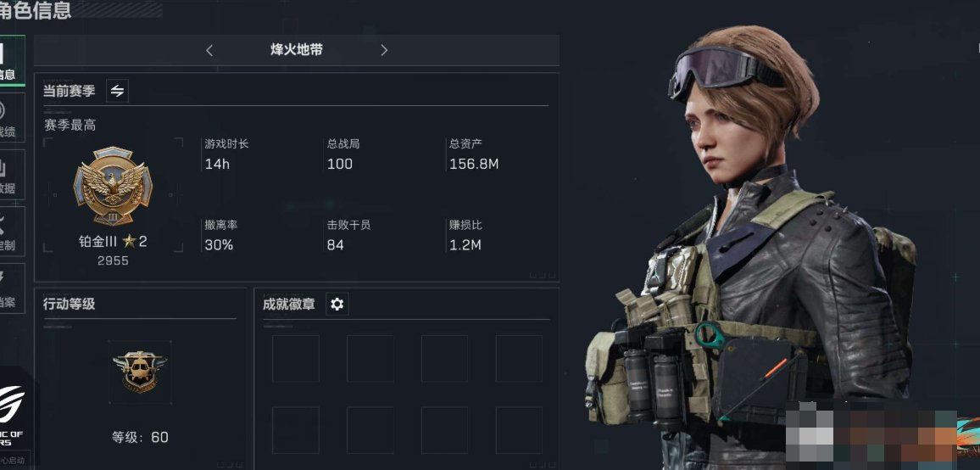This screenshot has width=980, height=470.
Task: Click the 击败干员 84 stat
Action: (348, 235)
